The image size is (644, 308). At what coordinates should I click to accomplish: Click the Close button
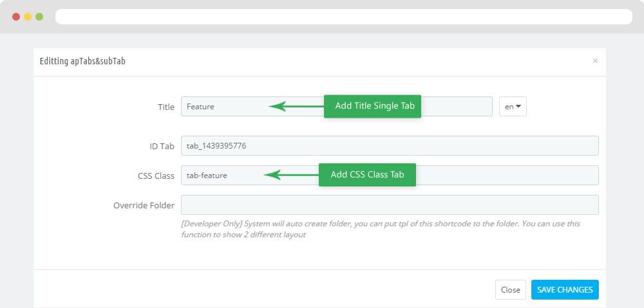pyautogui.click(x=511, y=289)
